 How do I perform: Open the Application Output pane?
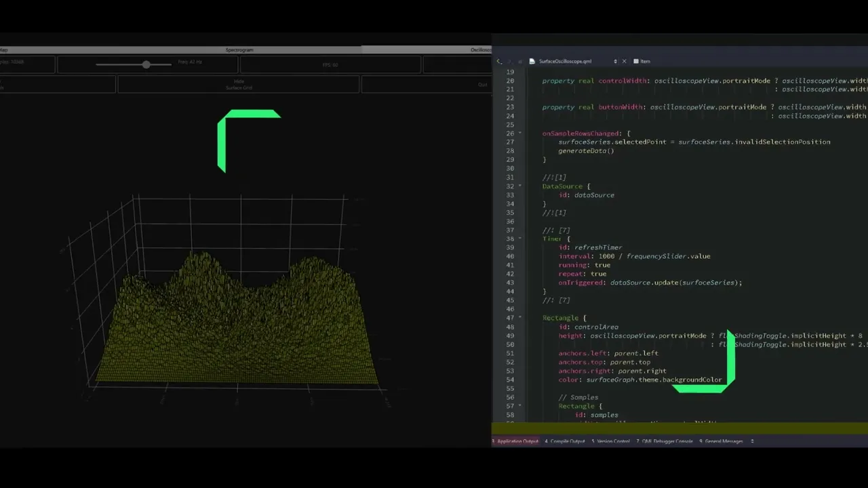coord(515,441)
